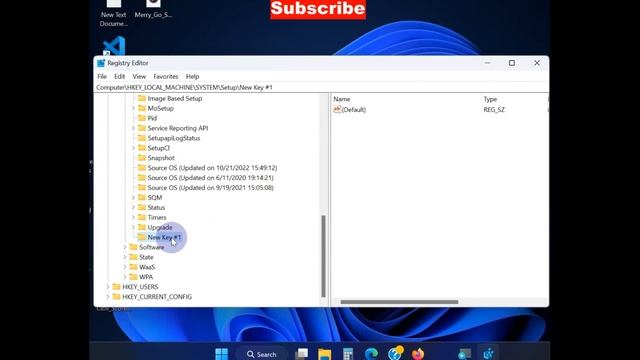Select the SetupCl folder icon
640x360 pixels.
tap(142, 148)
